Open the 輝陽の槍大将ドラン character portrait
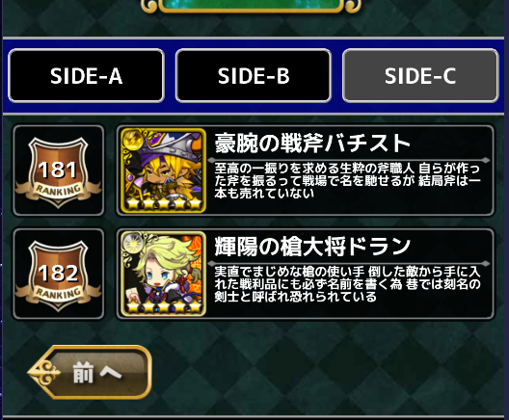The height and width of the screenshot is (420, 509). tap(163, 274)
